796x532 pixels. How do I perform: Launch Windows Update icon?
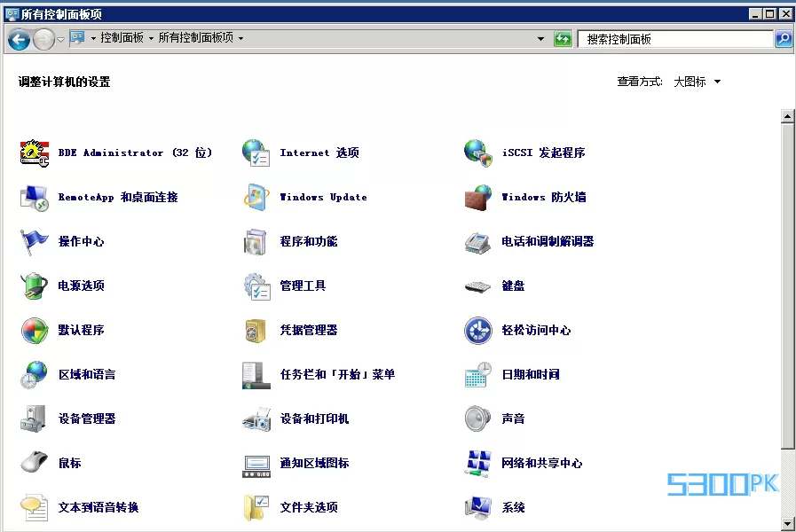tap(256, 197)
